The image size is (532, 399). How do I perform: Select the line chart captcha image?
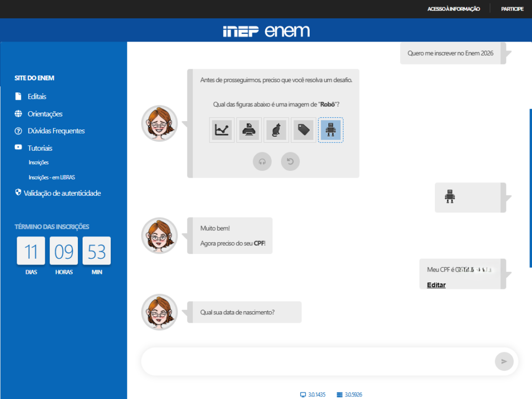(x=222, y=130)
